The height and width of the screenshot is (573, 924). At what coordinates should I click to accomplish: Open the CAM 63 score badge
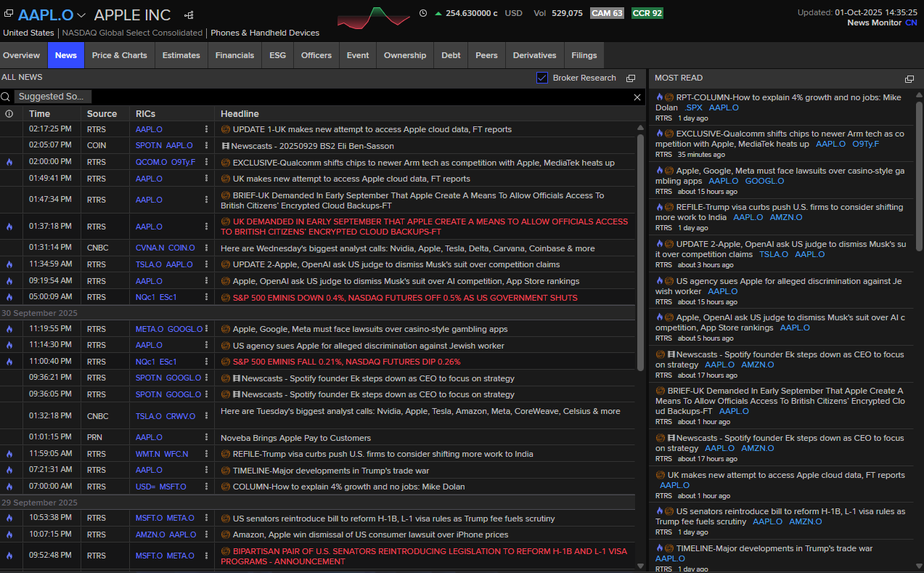(x=607, y=13)
